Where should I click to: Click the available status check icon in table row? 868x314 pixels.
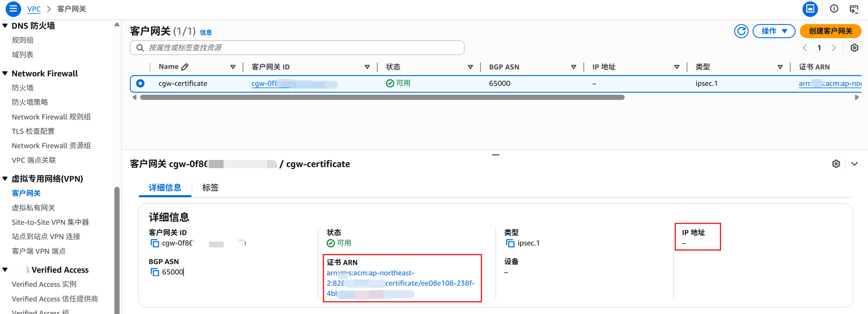click(x=390, y=83)
